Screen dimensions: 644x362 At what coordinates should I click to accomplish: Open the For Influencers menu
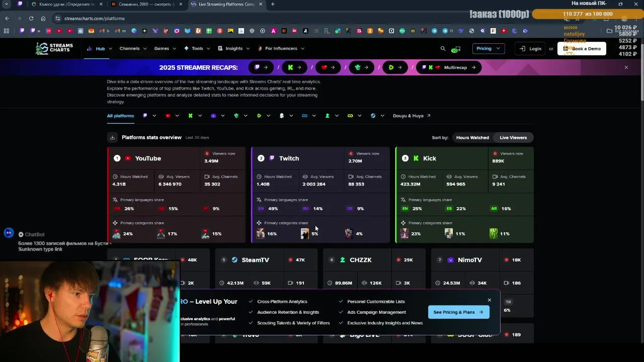point(281,49)
